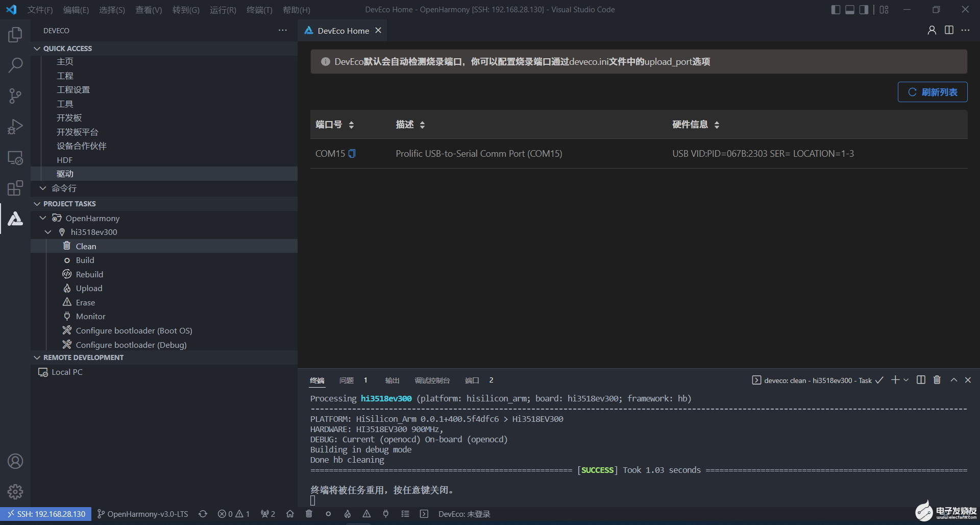Click status bar Upload flame icon
This screenshot has height=525, width=980.
point(348,514)
